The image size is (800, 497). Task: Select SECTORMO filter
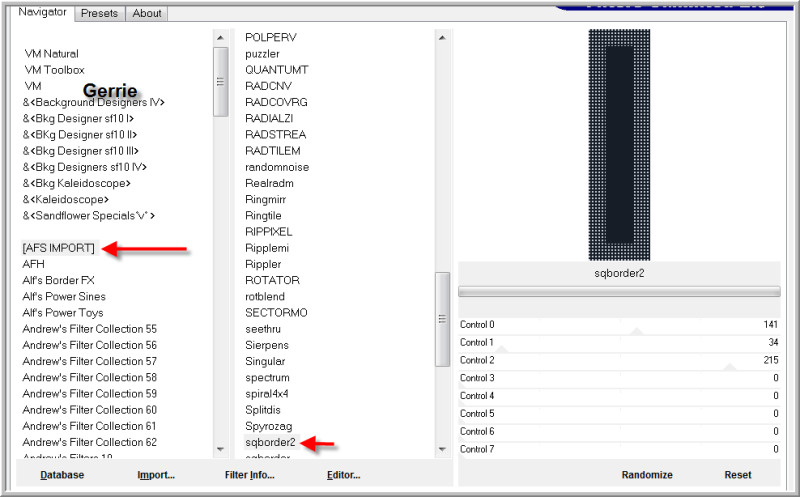276,313
